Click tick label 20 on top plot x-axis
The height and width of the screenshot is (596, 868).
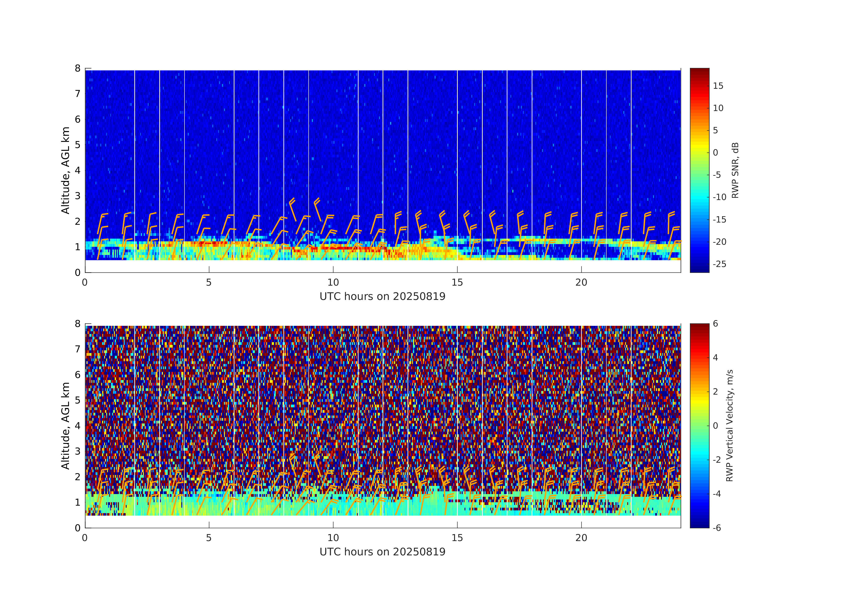pyautogui.click(x=581, y=282)
